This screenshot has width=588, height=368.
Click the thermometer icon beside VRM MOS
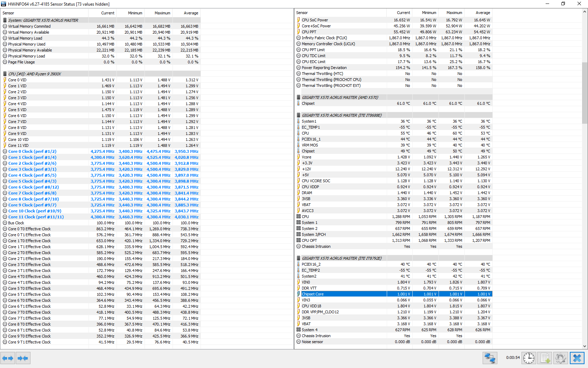pos(299,145)
